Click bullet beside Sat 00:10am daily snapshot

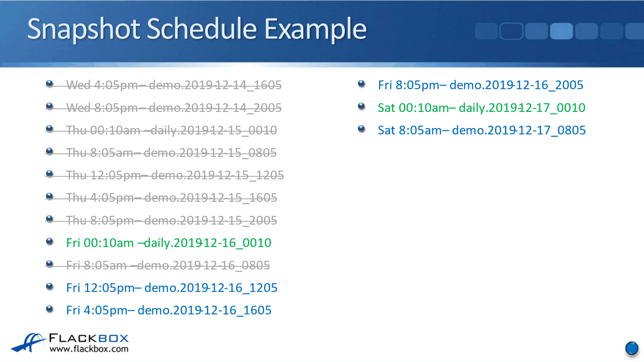point(361,106)
